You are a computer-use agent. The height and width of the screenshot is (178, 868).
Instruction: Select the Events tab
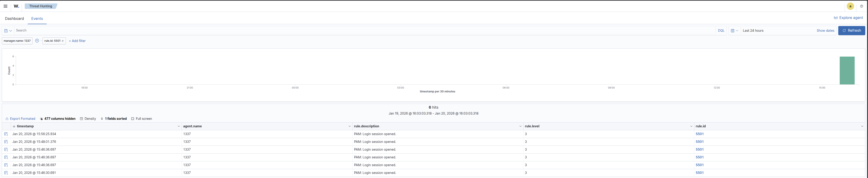[37, 18]
